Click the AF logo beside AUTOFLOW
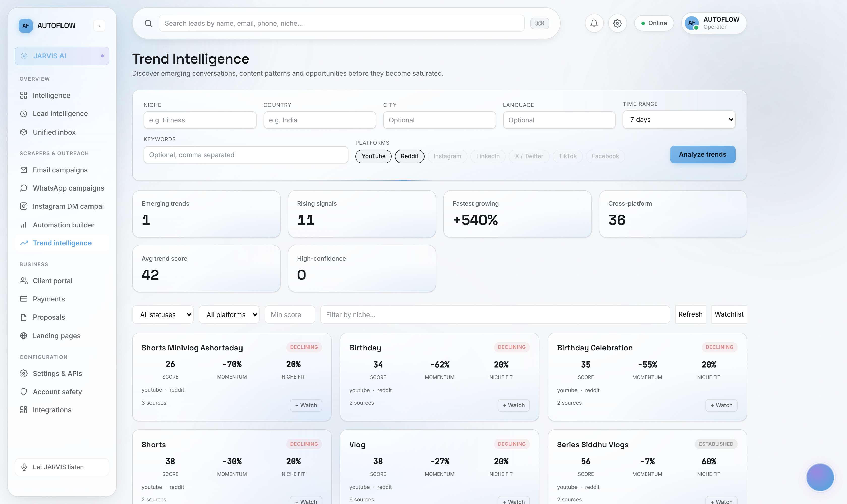This screenshot has height=504, width=847. (25, 26)
